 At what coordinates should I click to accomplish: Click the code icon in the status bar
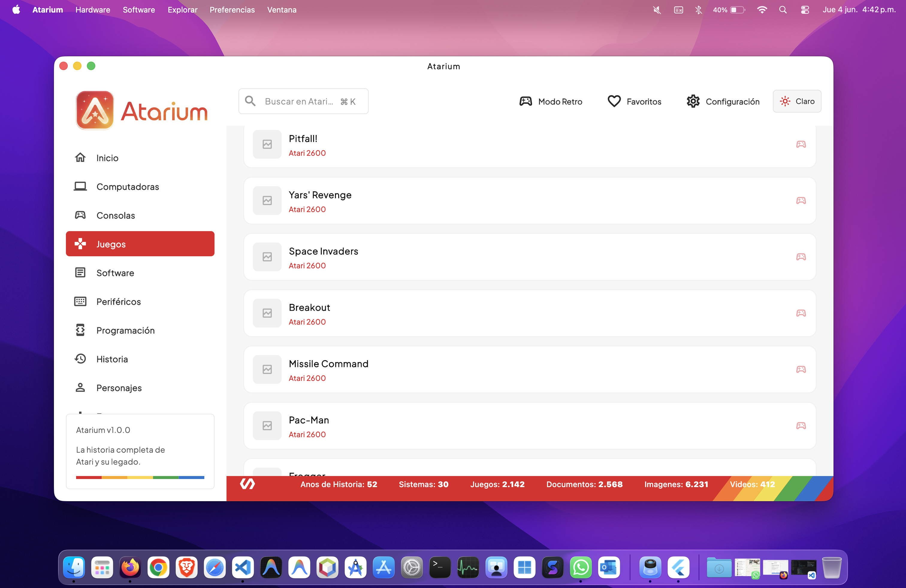[247, 484]
